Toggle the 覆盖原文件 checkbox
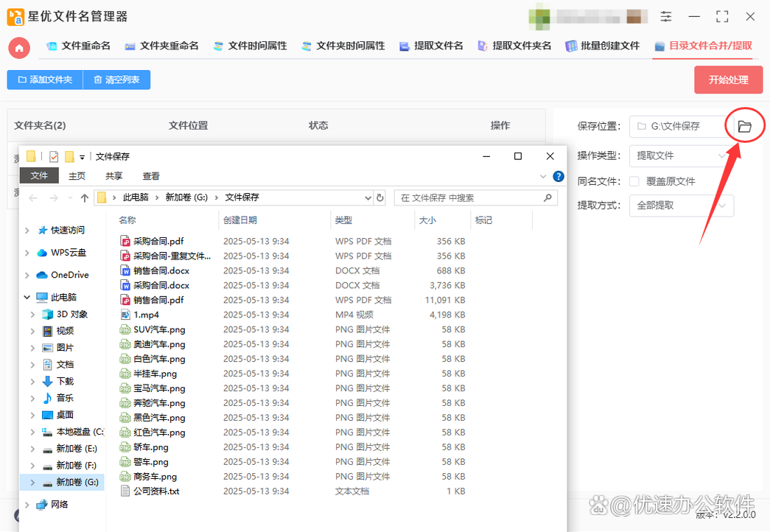Viewport: 770px width, 532px height. (x=634, y=181)
